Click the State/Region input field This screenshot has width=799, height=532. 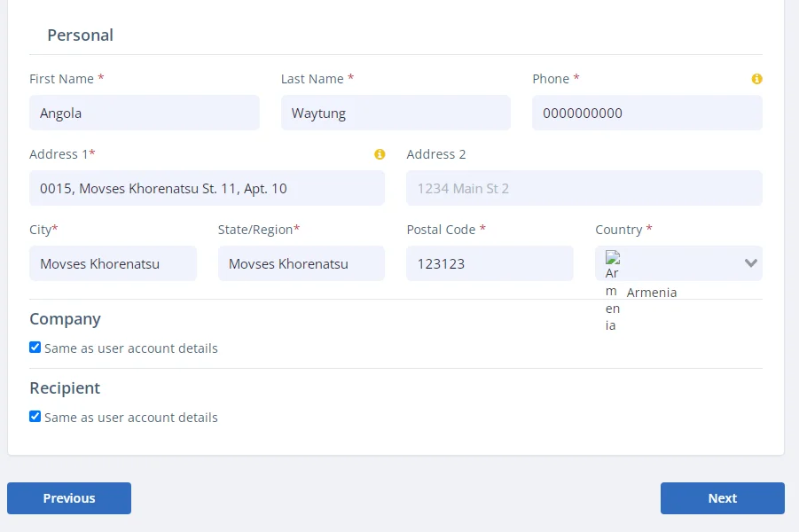302,263
